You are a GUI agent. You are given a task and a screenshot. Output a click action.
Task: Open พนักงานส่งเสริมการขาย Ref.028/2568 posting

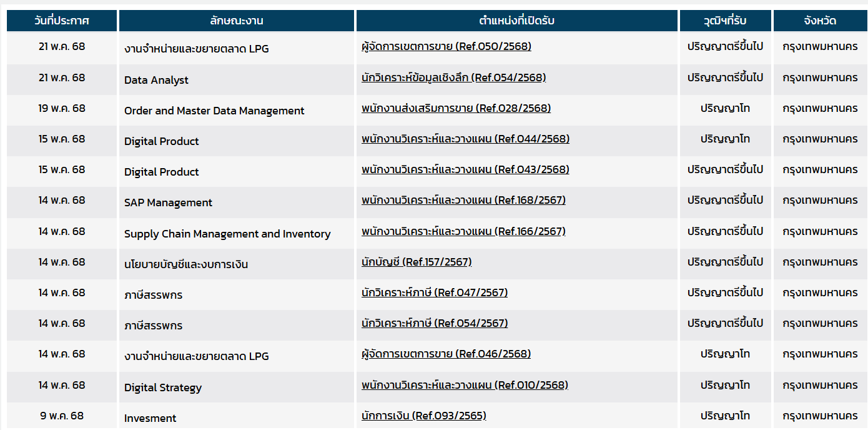tap(456, 108)
